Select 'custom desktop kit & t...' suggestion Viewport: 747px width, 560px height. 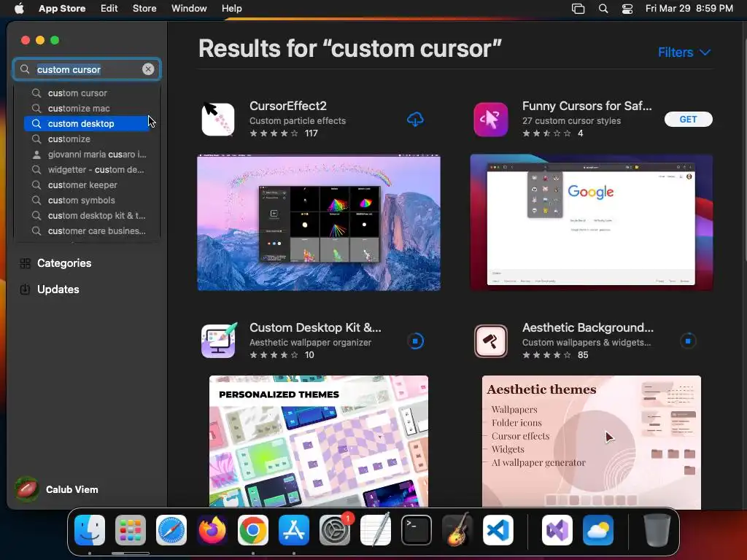tap(87, 215)
